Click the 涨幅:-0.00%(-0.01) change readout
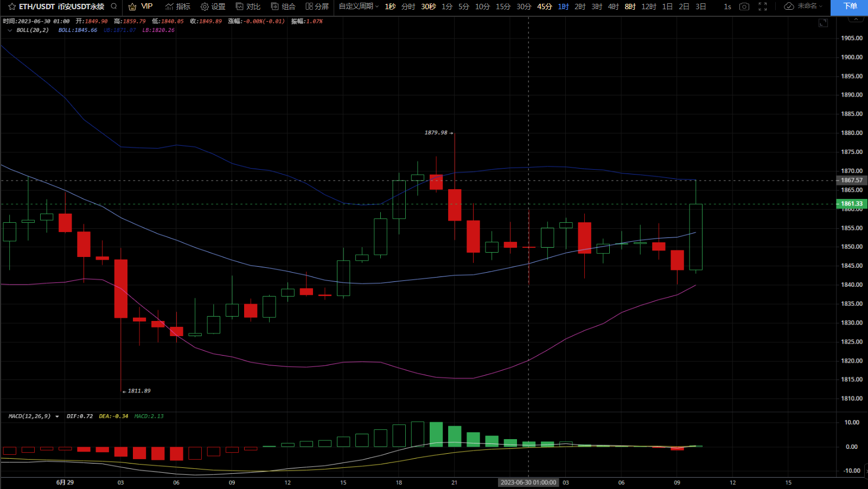The height and width of the screenshot is (489, 868). click(x=257, y=22)
